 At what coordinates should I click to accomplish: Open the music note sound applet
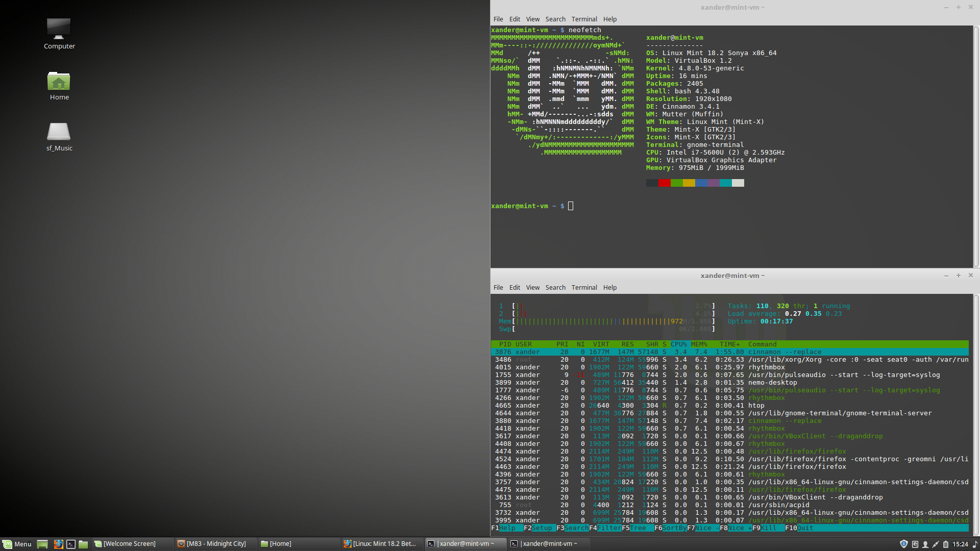[x=974, y=544]
